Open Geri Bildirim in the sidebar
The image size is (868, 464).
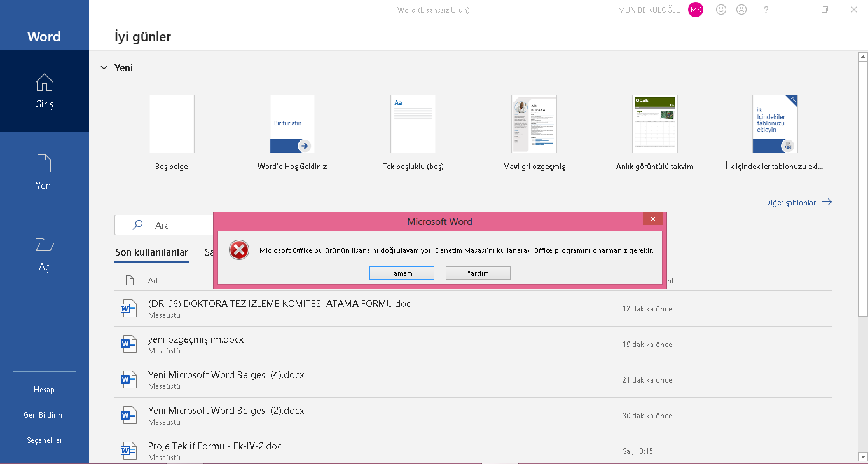pyautogui.click(x=44, y=415)
